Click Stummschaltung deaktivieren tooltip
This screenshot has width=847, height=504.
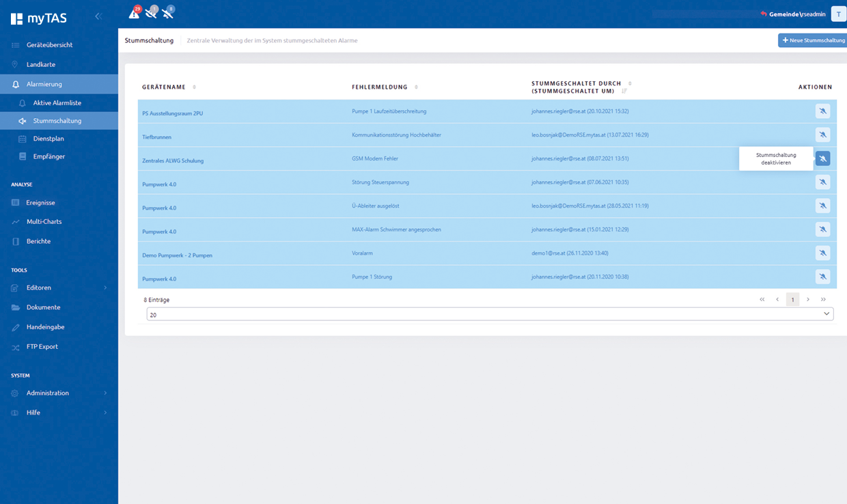pos(776,158)
